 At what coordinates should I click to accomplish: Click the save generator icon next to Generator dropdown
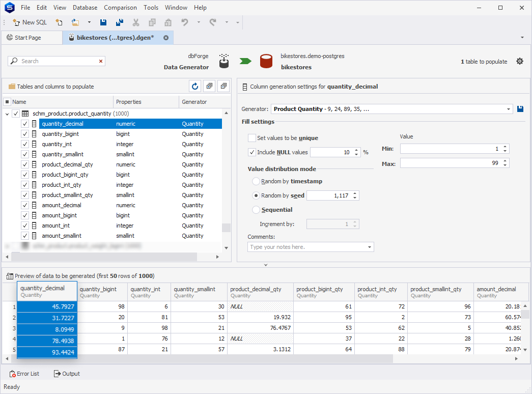[x=520, y=109]
